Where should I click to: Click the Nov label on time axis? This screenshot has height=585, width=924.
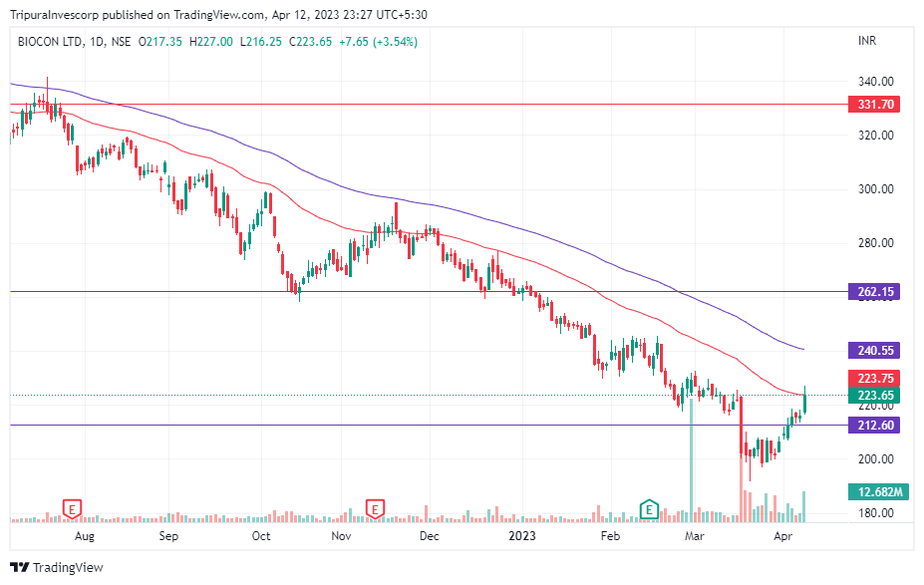tap(341, 536)
